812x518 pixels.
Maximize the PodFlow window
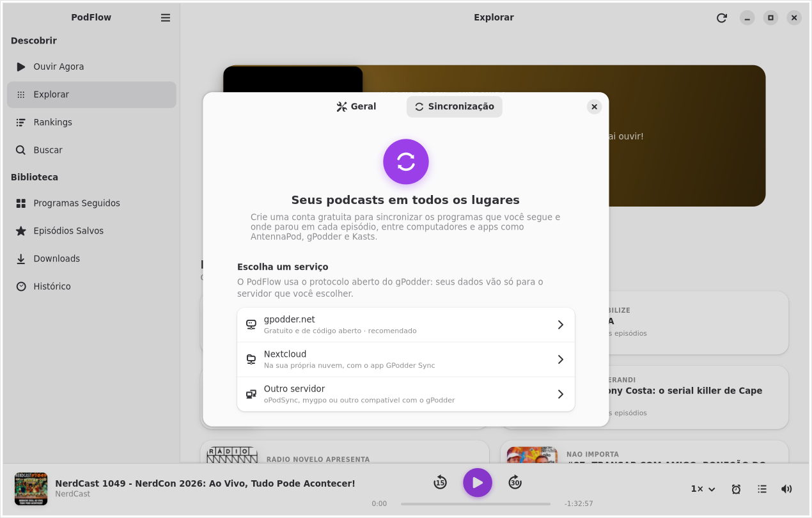770,18
